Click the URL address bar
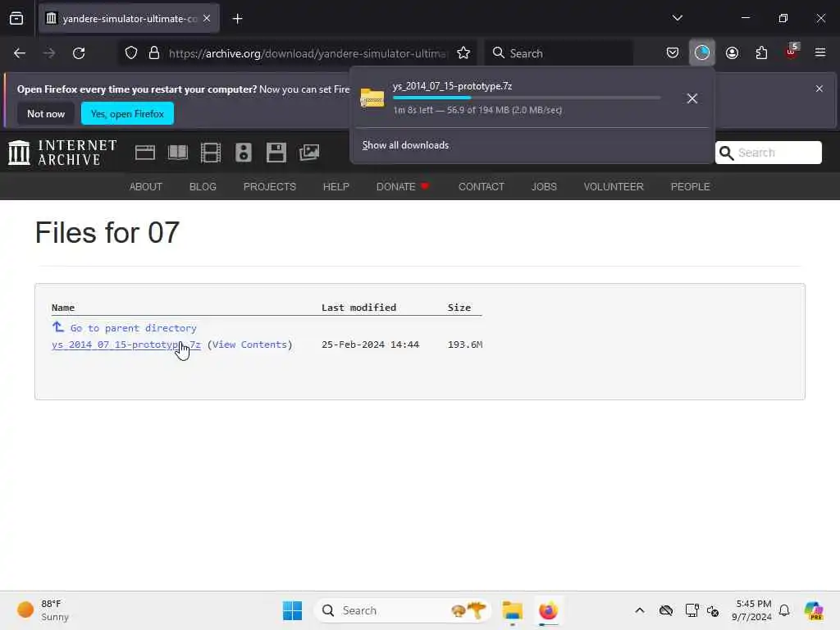 307,53
